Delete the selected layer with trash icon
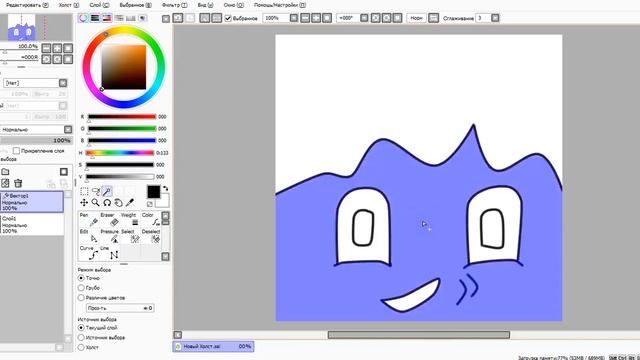 pos(18,183)
